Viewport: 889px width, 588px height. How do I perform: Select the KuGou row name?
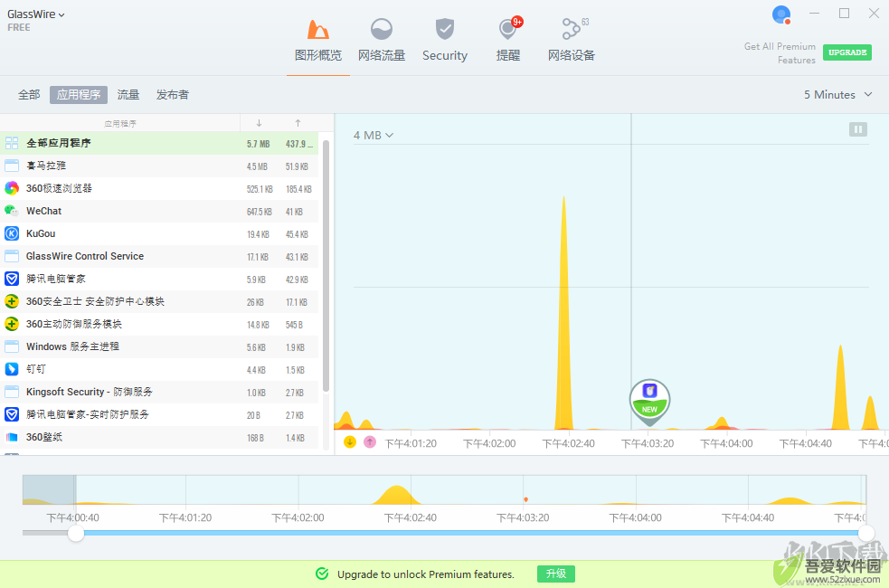[x=41, y=233]
